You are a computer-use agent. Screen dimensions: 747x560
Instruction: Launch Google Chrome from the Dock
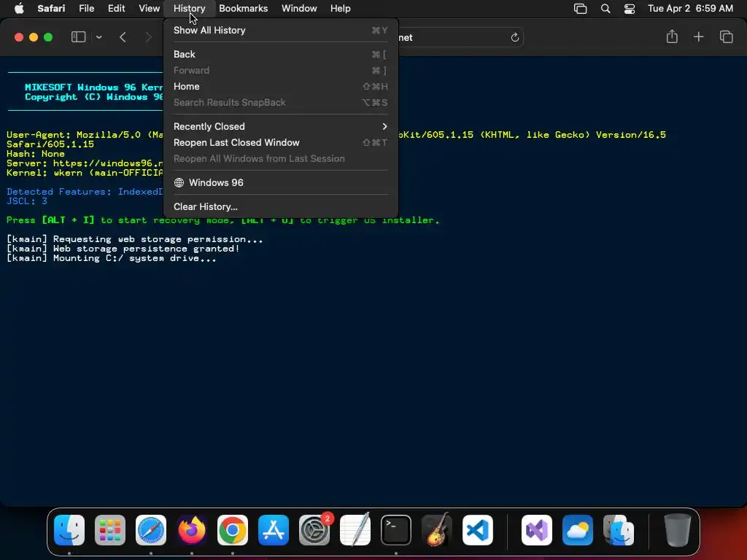click(233, 530)
